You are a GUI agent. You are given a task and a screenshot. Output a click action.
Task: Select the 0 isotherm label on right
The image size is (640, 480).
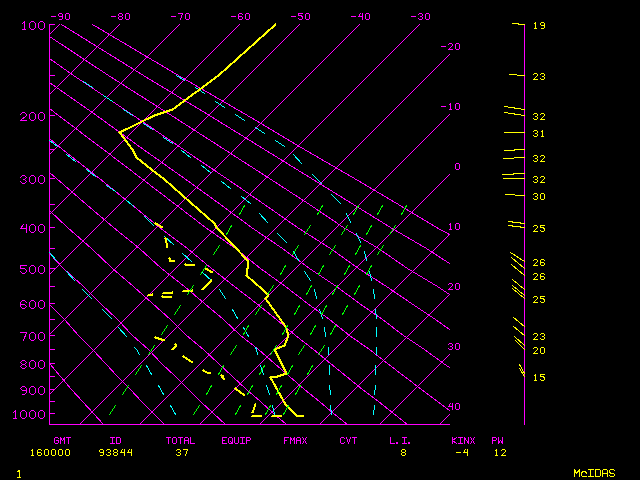[457, 167]
